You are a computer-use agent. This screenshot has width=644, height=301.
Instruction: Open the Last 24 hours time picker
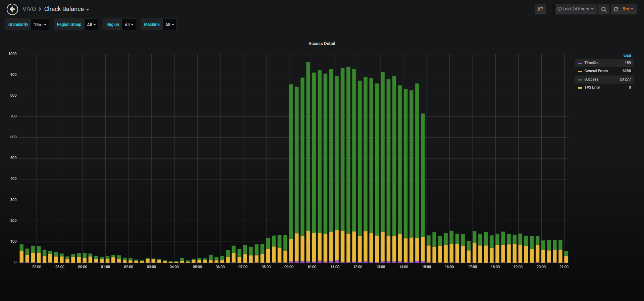click(x=576, y=9)
